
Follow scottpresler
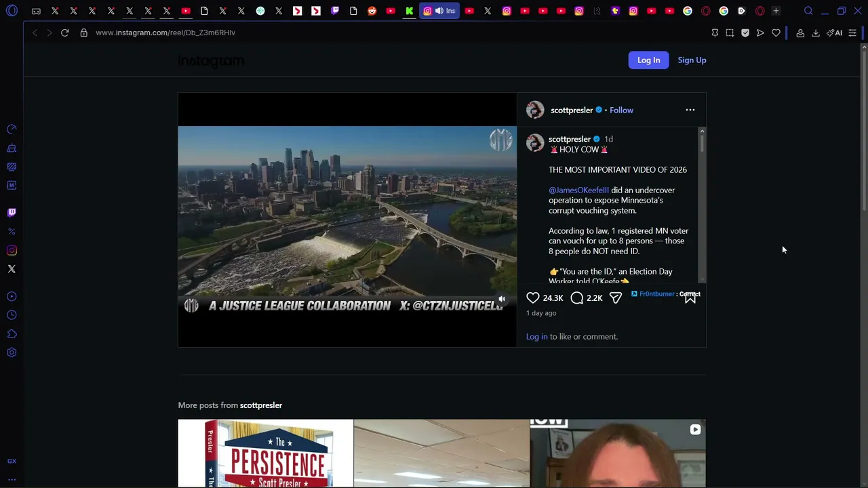pos(621,110)
